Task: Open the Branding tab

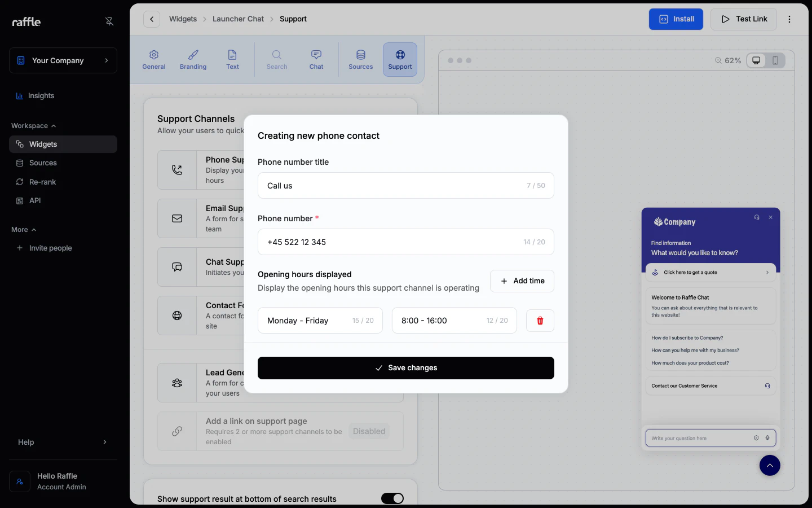Action: (x=193, y=59)
